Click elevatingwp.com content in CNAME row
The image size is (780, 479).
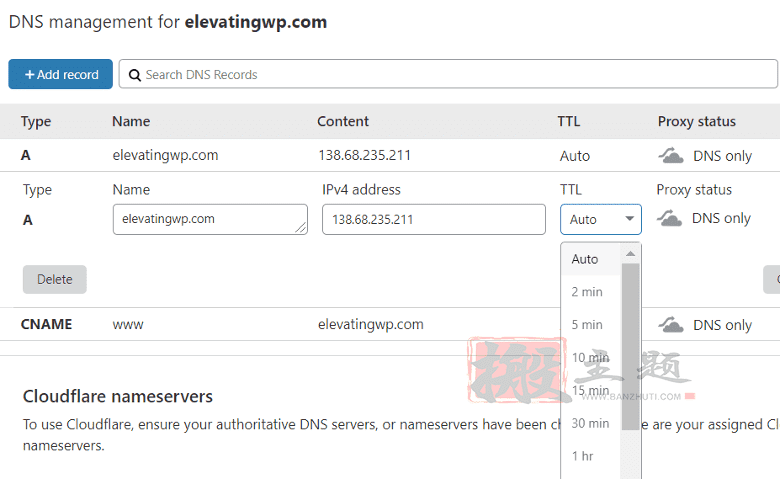pyautogui.click(x=371, y=324)
